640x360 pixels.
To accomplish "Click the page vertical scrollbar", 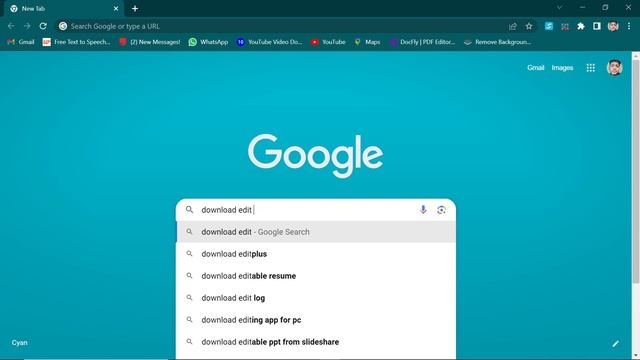I will (x=636, y=171).
